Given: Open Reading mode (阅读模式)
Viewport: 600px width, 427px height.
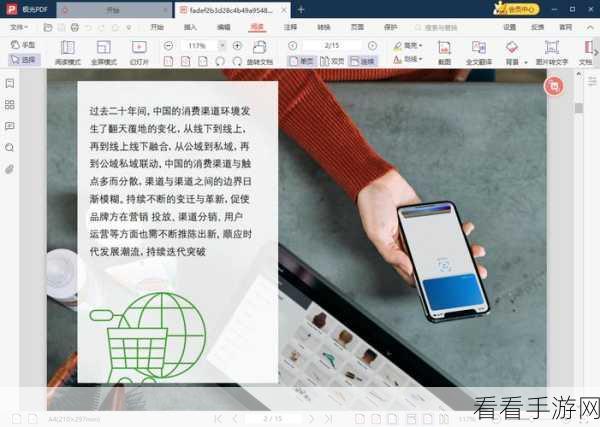Looking at the screenshot, I should (68, 52).
